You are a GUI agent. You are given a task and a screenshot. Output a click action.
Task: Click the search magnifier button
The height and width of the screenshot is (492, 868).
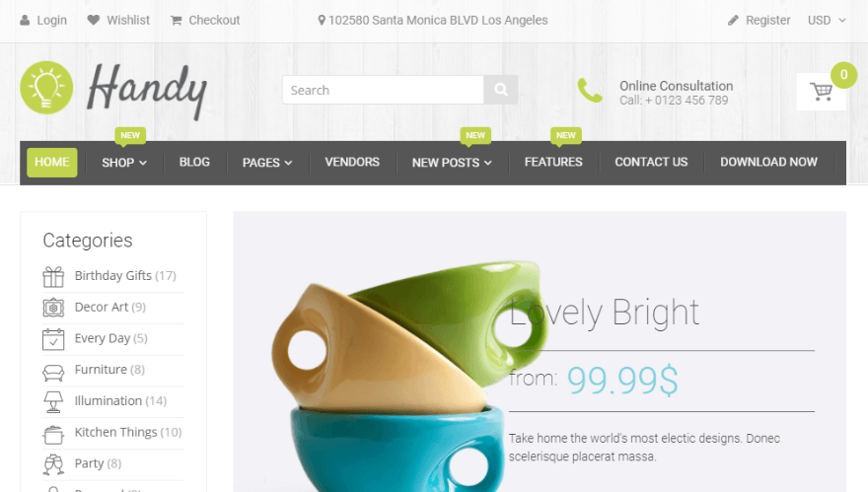pyautogui.click(x=500, y=90)
